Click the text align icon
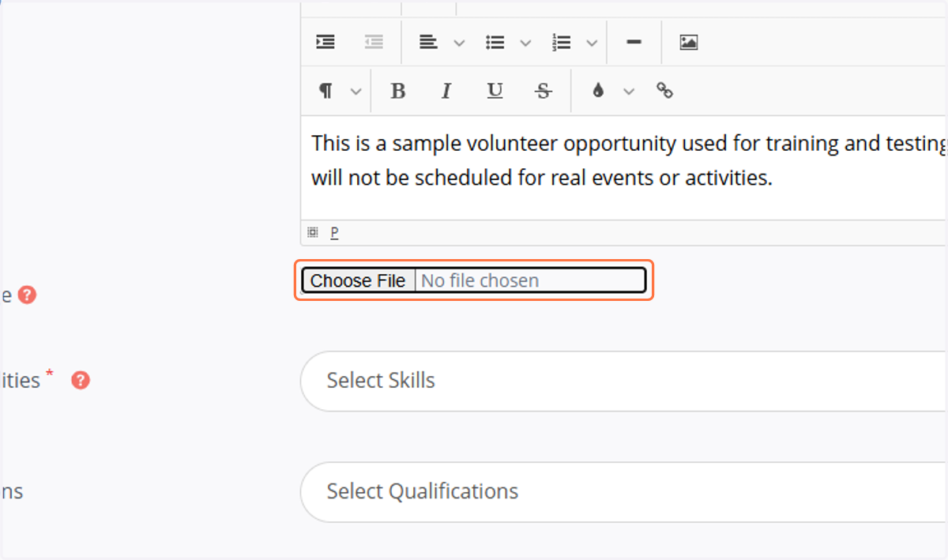Image resolution: width=948 pixels, height=560 pixels. pyautogui.click(x=428, y=43)
